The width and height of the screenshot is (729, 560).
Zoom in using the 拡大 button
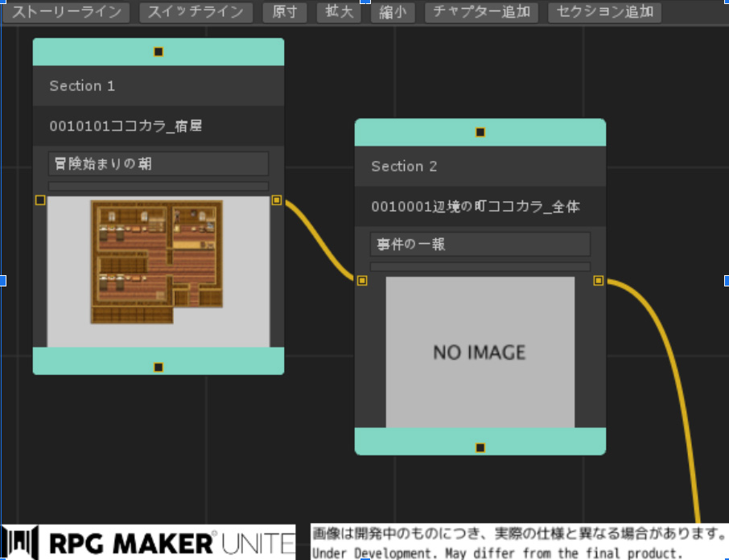pos(339,12)
